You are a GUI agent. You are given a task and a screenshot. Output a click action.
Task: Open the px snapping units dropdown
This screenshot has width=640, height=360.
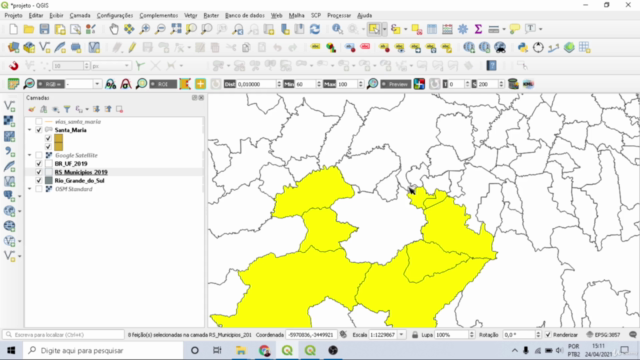(x=111, y=66)
